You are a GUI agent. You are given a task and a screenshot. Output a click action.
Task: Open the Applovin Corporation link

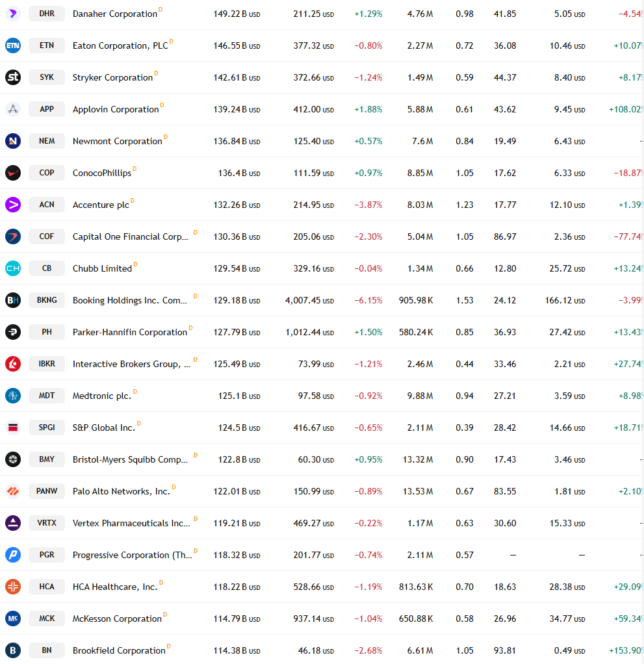[116, 109]
